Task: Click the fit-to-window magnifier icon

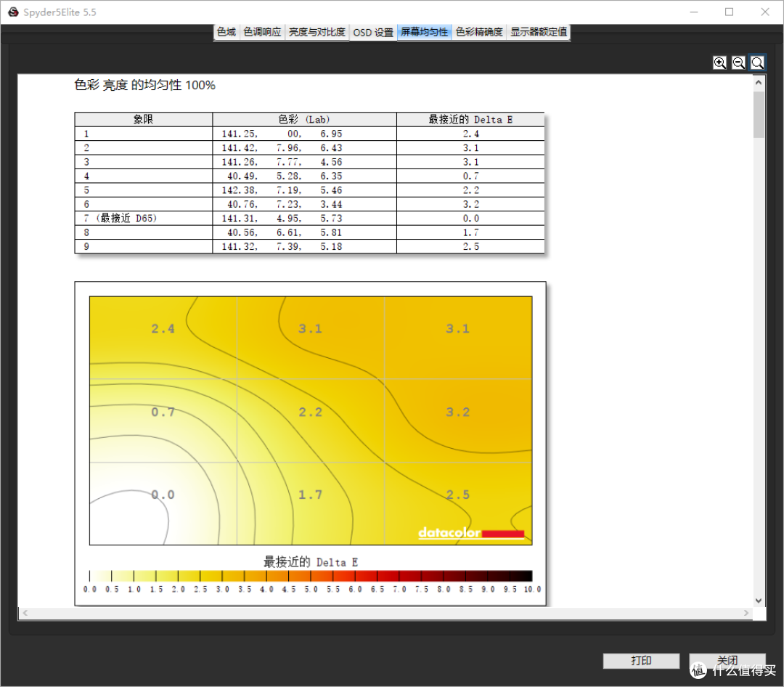Action: [757, 62]
